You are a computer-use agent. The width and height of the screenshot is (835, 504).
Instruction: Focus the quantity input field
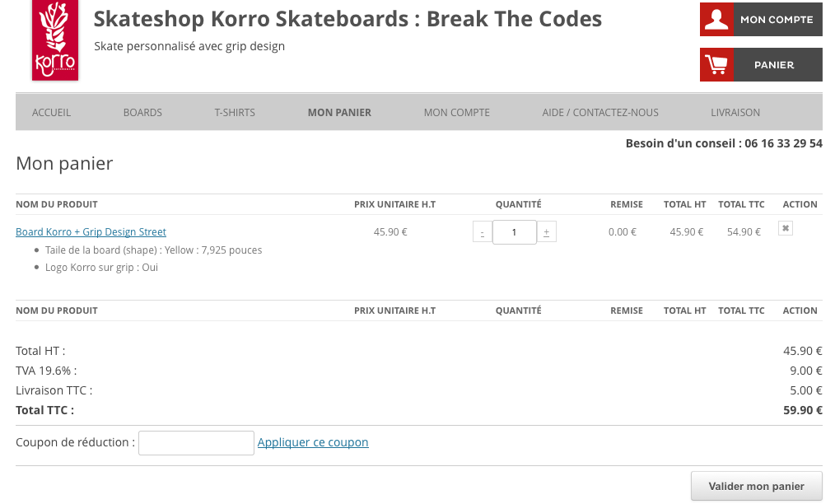pos(515,231)
